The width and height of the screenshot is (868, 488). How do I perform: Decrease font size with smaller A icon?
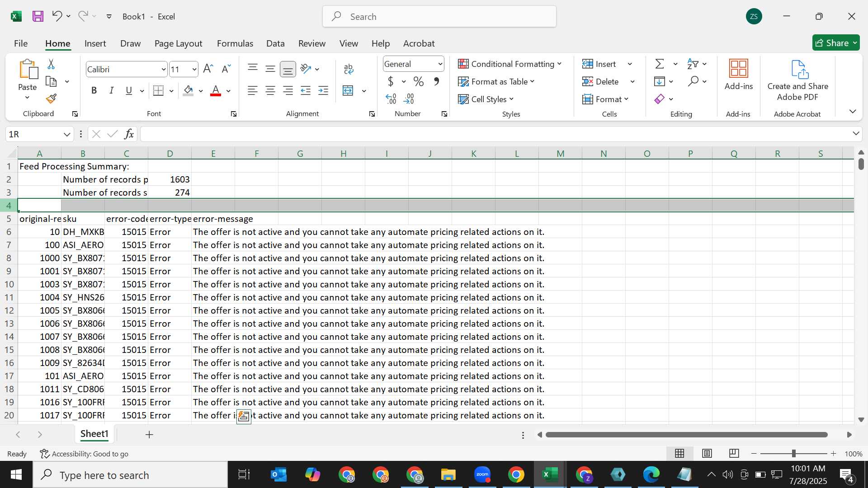226,69
